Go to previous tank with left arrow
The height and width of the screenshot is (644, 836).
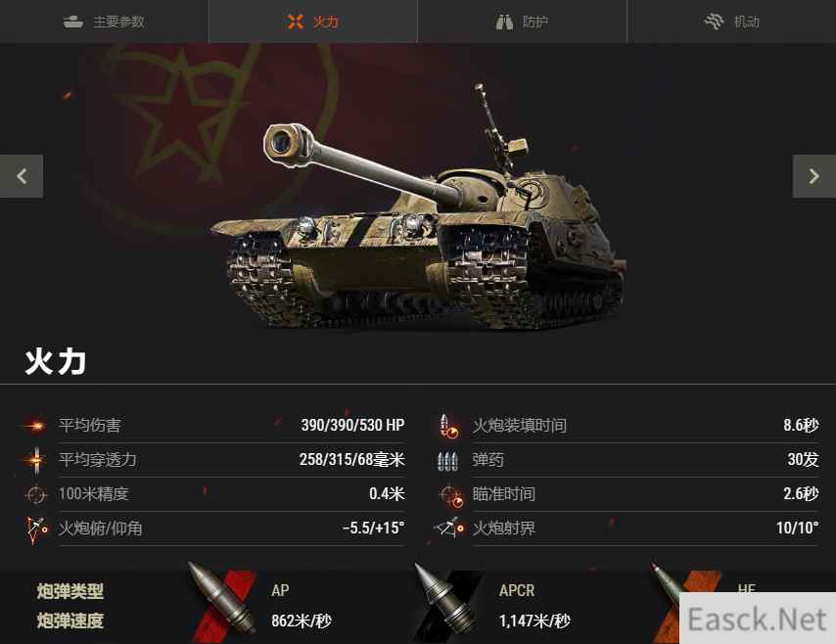tap(22, 176)
